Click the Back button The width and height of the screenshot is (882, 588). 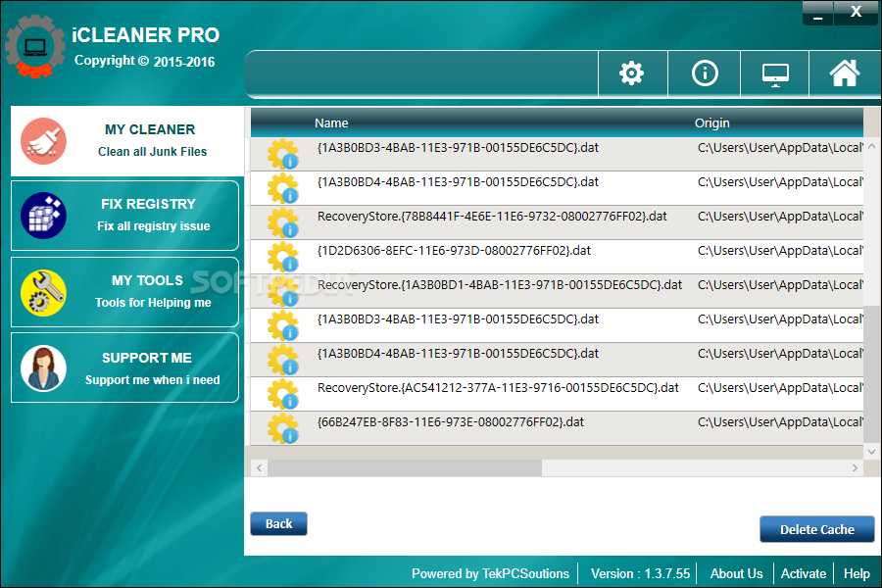[279, 524]
